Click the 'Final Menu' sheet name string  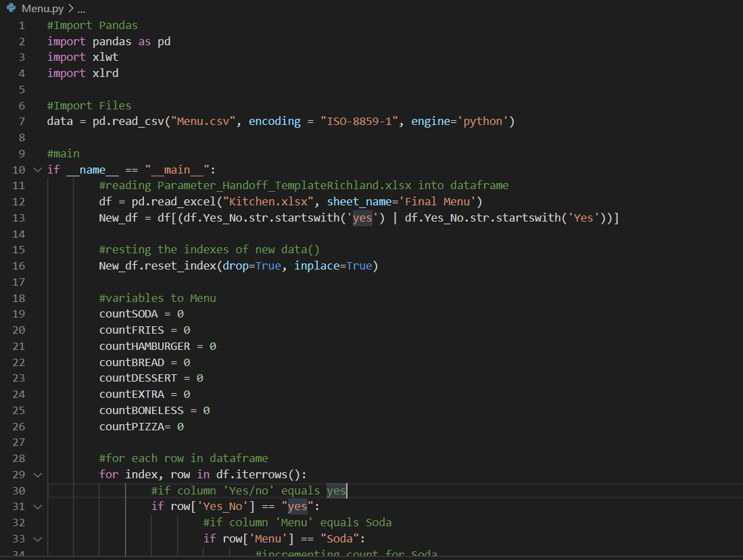437,202
